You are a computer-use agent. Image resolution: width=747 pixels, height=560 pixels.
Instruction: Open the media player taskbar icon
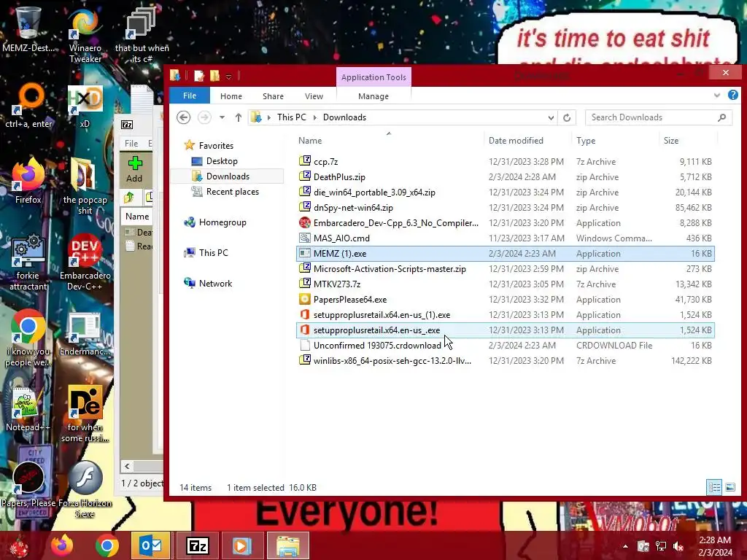[x=241, y=545]
